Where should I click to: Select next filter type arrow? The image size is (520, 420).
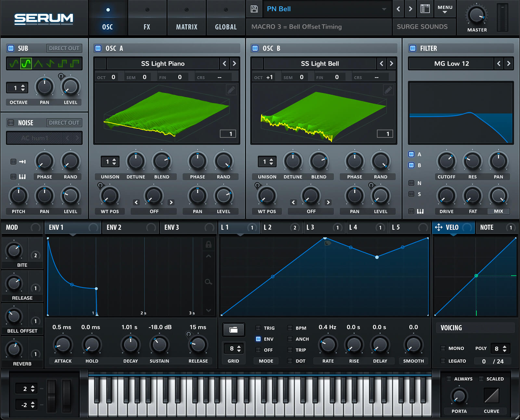[509, 64]
